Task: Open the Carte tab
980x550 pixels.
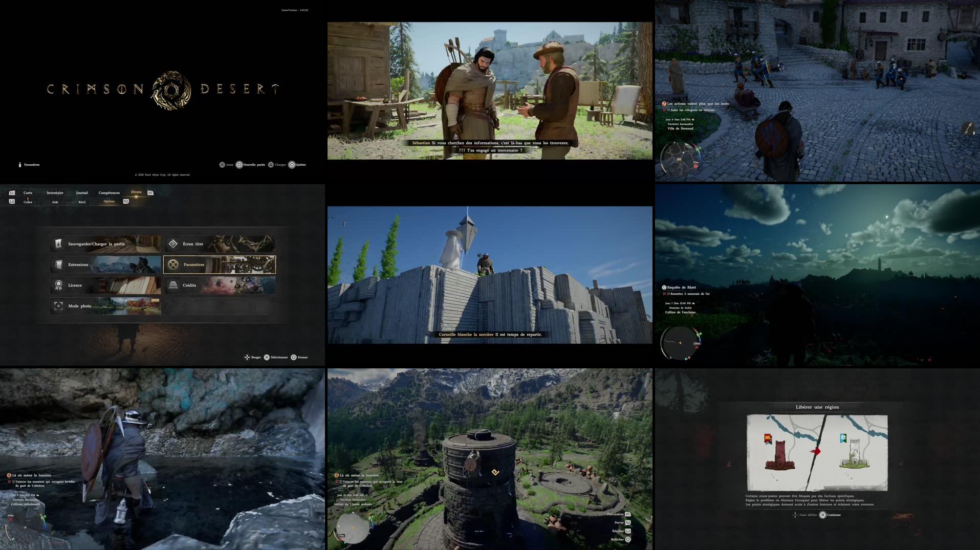Action: [28, 193]
